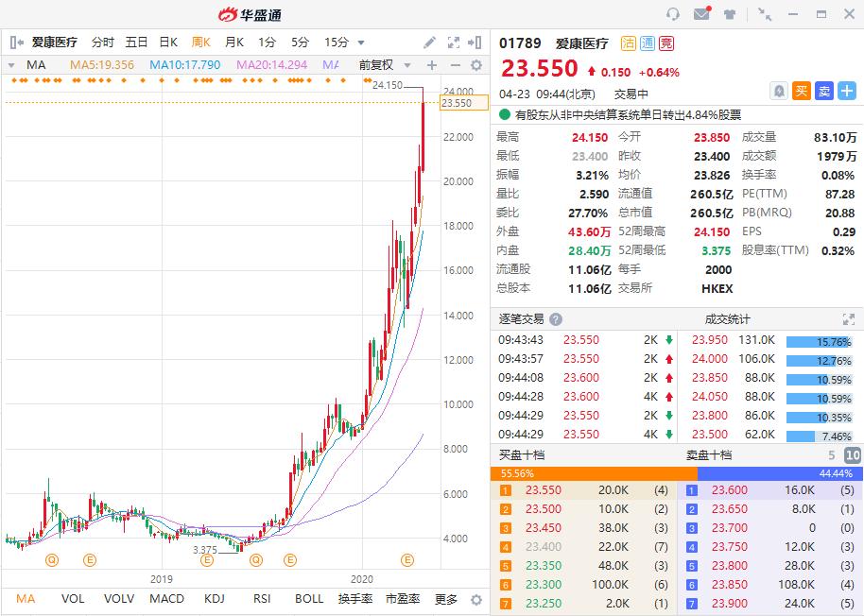Click the 15.76% volume distribution bar
This screenshot has width=864, height=616.
point(819,342)
